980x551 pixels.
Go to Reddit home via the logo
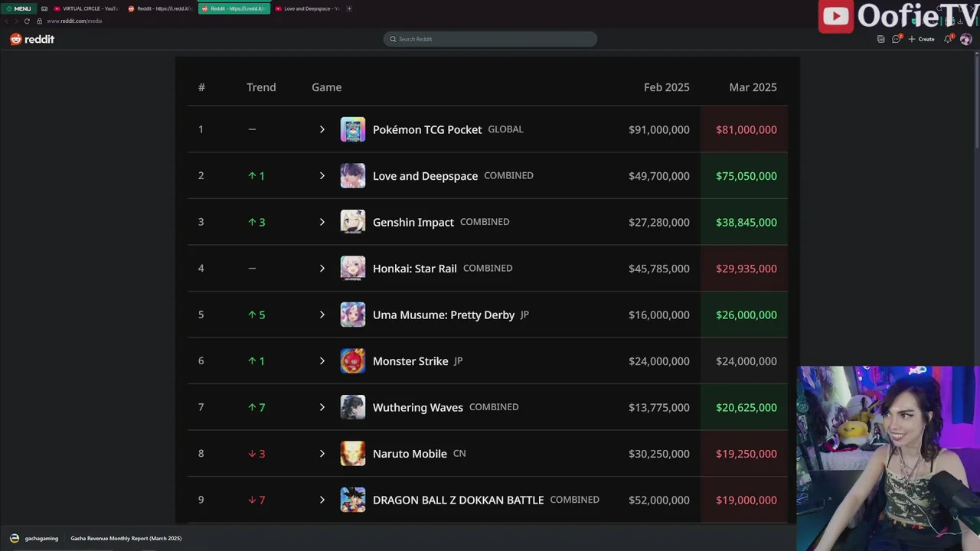pos(32,39)
